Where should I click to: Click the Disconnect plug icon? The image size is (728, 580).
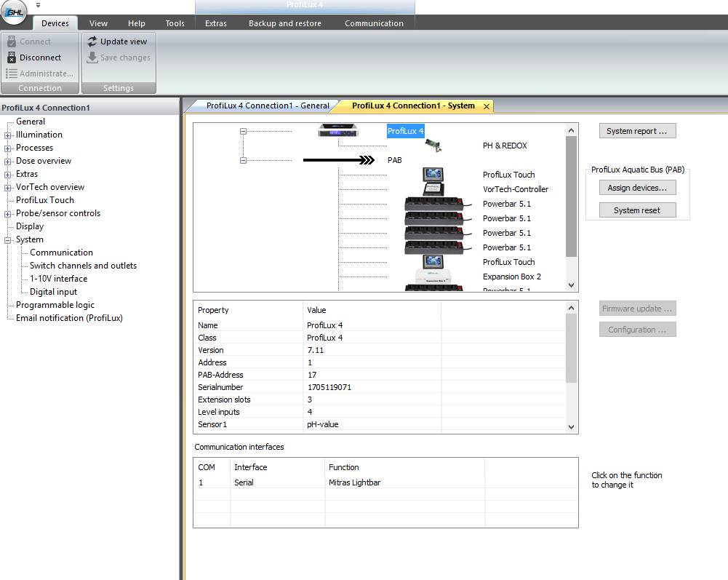pyautogui.click(x=12, y=57)
